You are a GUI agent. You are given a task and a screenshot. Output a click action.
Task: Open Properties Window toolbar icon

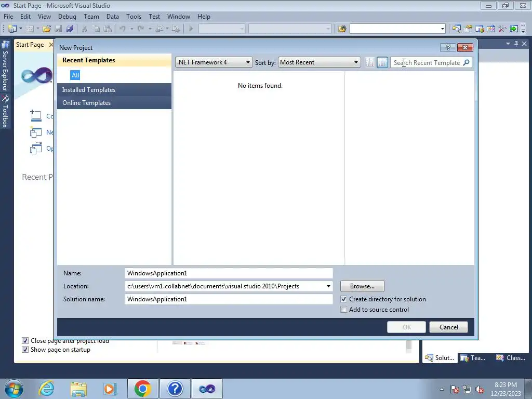468,29
